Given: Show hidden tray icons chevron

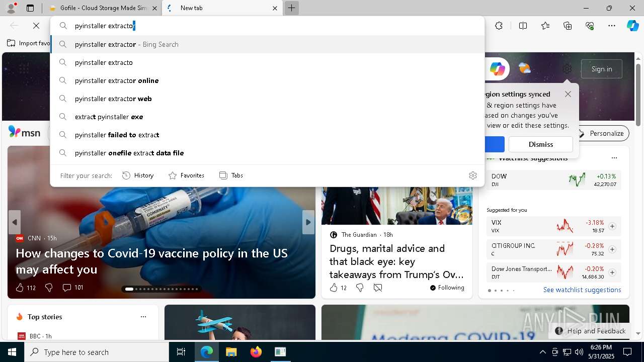Looking at the screenshot, I should tap(542, 352).
